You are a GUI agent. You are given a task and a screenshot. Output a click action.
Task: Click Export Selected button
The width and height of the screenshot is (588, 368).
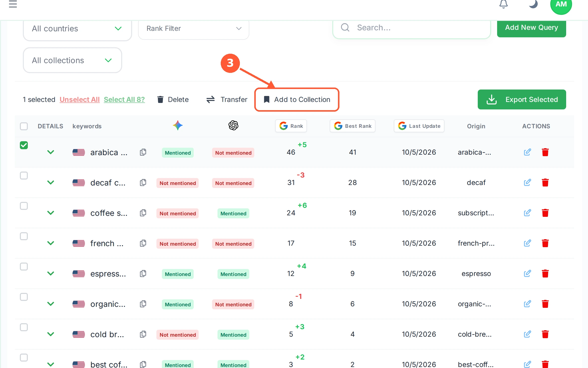(x=522, y=99)
